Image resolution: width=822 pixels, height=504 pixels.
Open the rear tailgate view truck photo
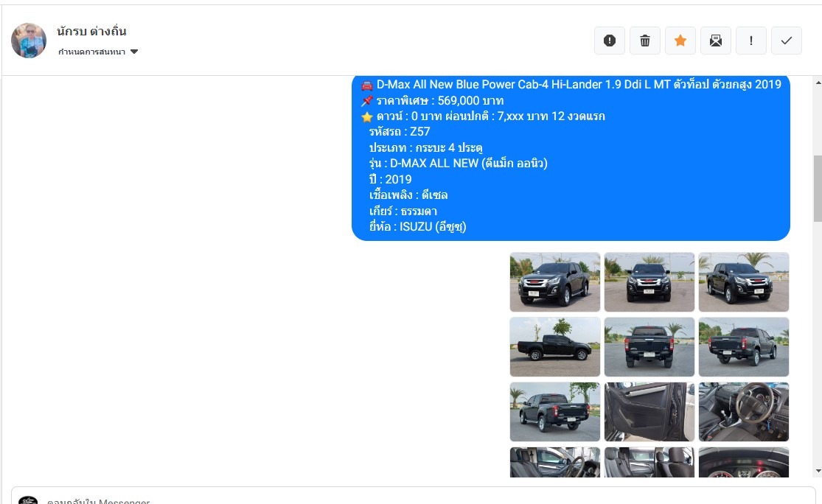tap(649, 347)
